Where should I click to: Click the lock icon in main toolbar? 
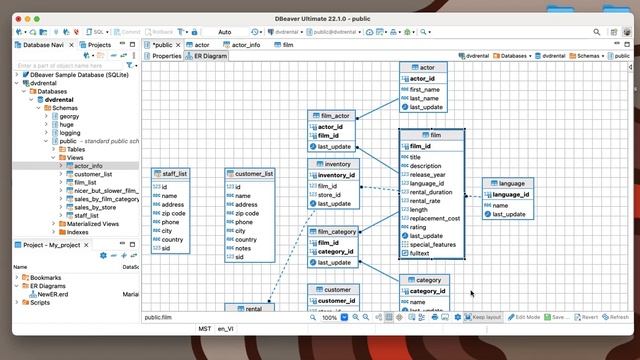point(194,32)
